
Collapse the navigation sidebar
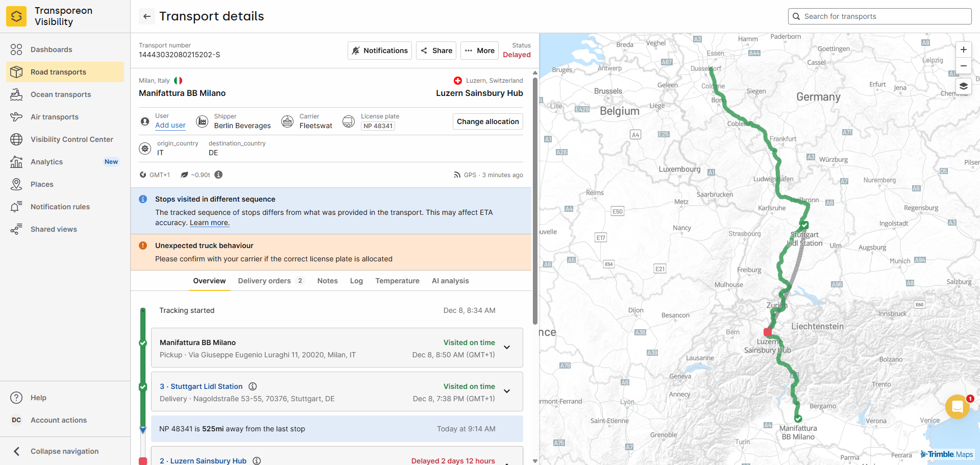point(65,451)
